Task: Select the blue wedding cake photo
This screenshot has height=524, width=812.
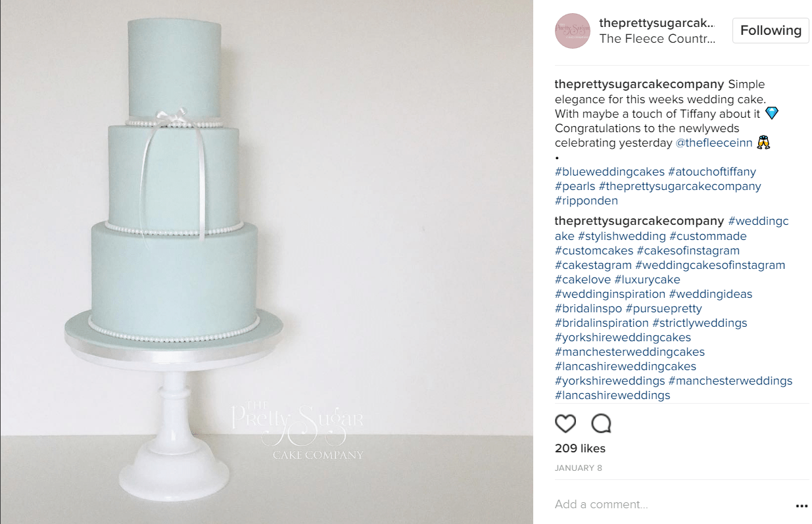Action: tap(266, 262)
